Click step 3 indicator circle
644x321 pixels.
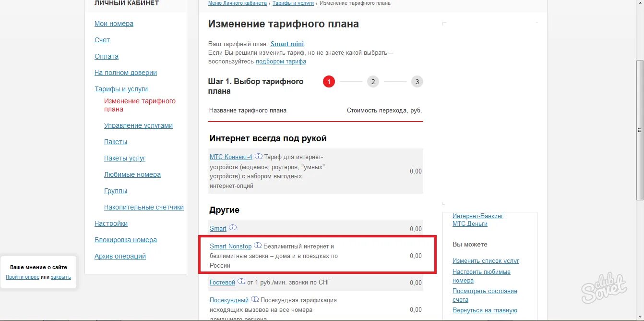[417, 82]
